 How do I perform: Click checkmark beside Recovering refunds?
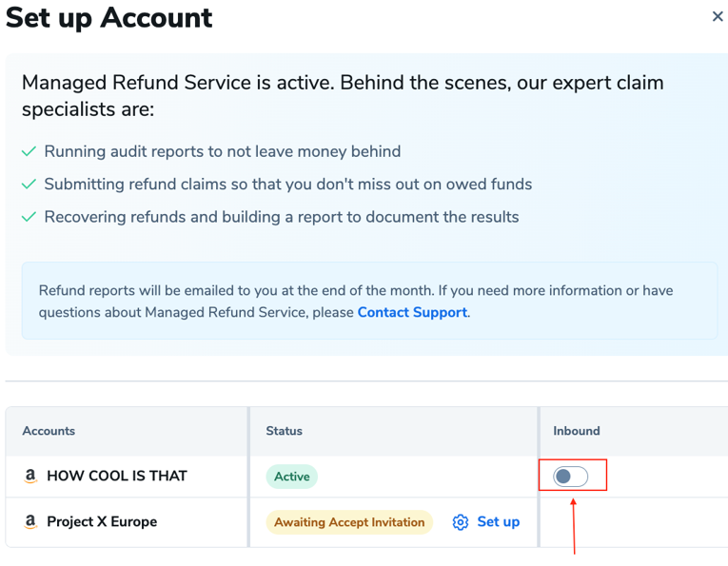coord(29,218)
